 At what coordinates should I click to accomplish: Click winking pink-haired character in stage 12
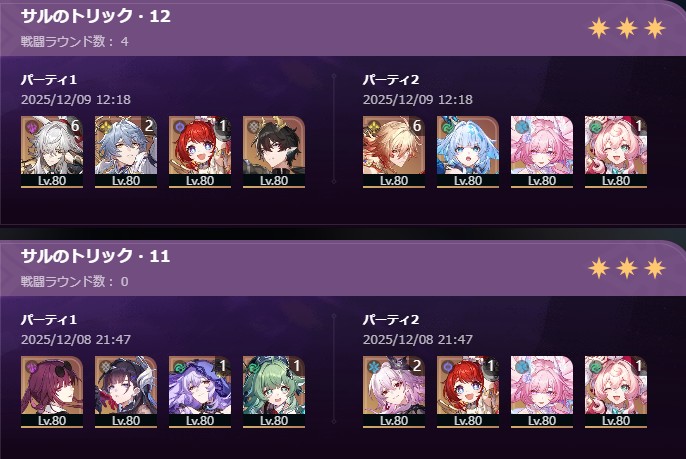pyautogui.click(x=616, y=152)
